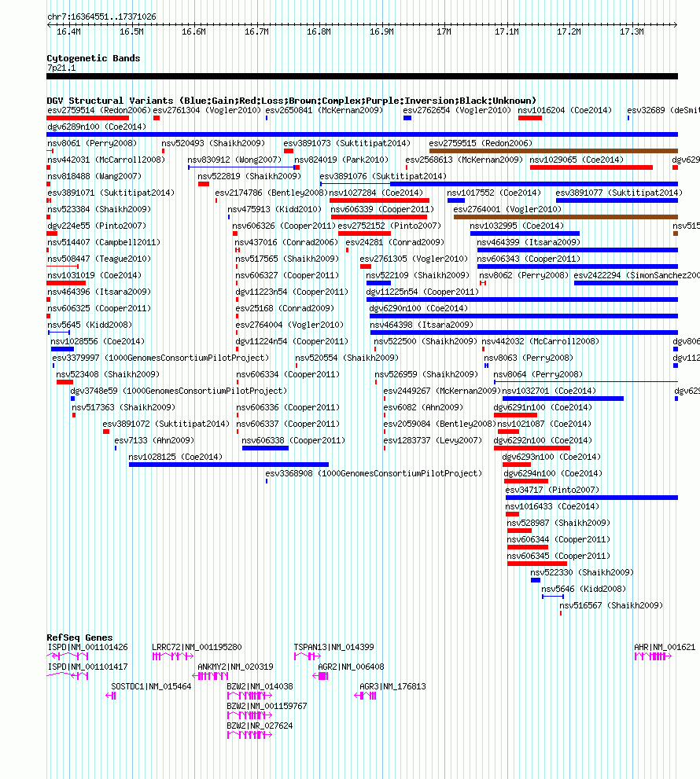Open the nsv1028556 (Coe2014) blue bar

tap(62, 349)
